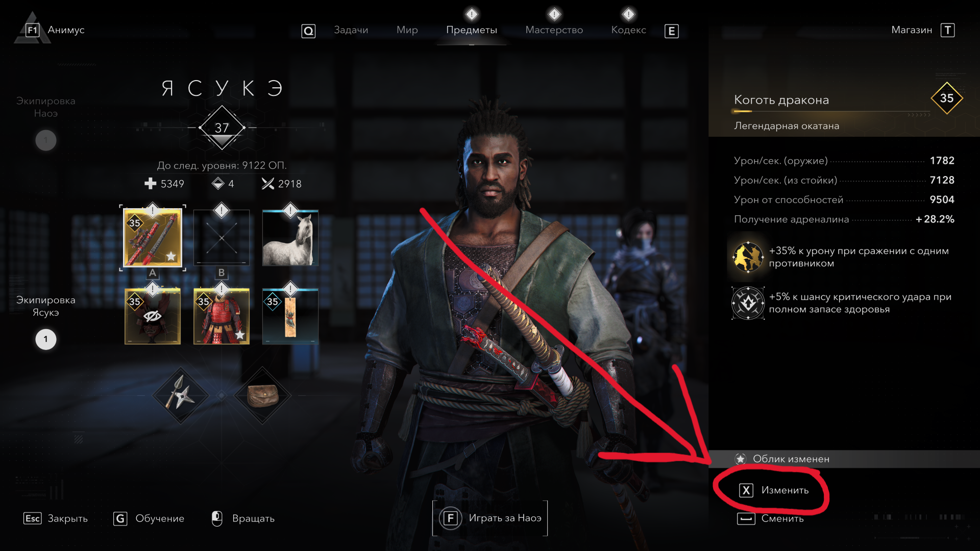Screen dimensions: 980x551
Task: Select the level 35 amulet trinket slot
Action: pos(290,316)
